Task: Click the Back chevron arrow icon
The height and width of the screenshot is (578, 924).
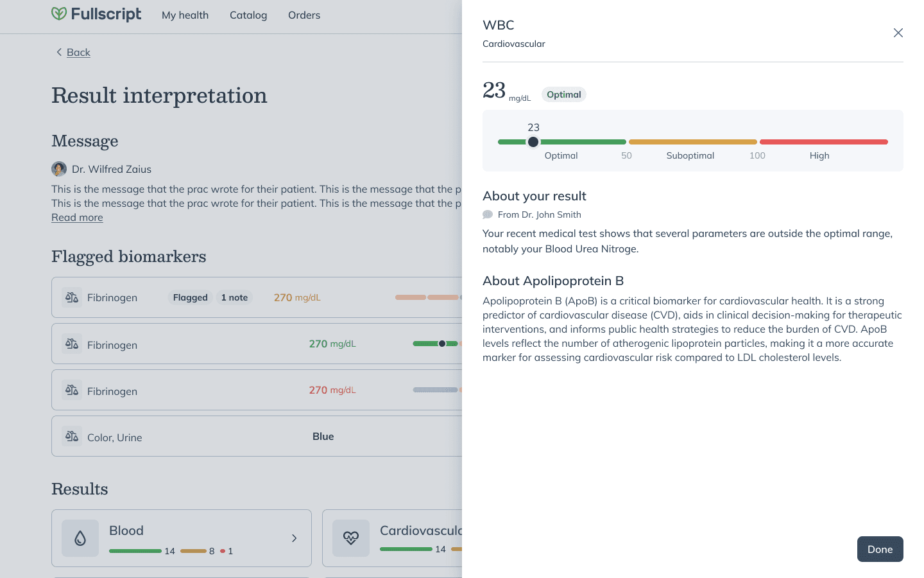Action: coord(59,52)
